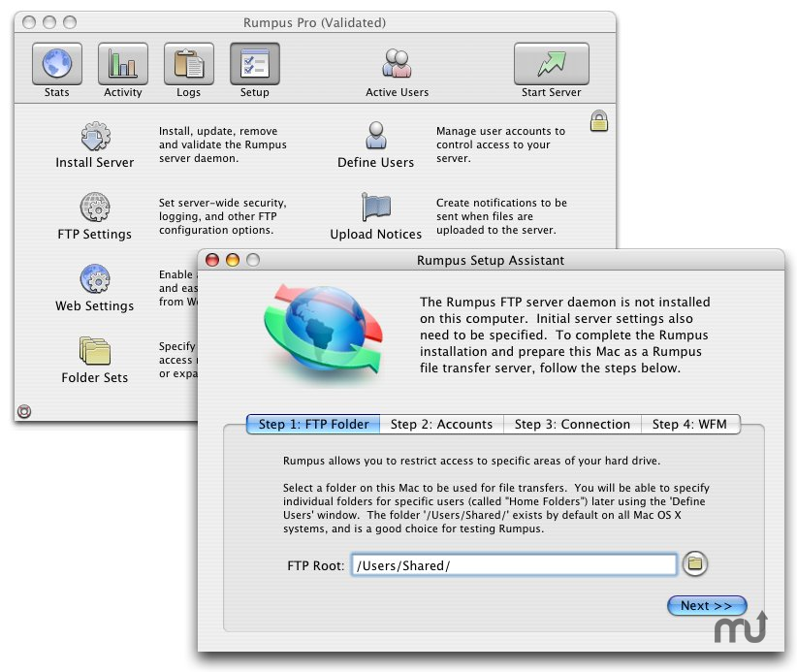
Task: Minimize the Rumpus Setup Assistant window
Action: click(233, 260)
